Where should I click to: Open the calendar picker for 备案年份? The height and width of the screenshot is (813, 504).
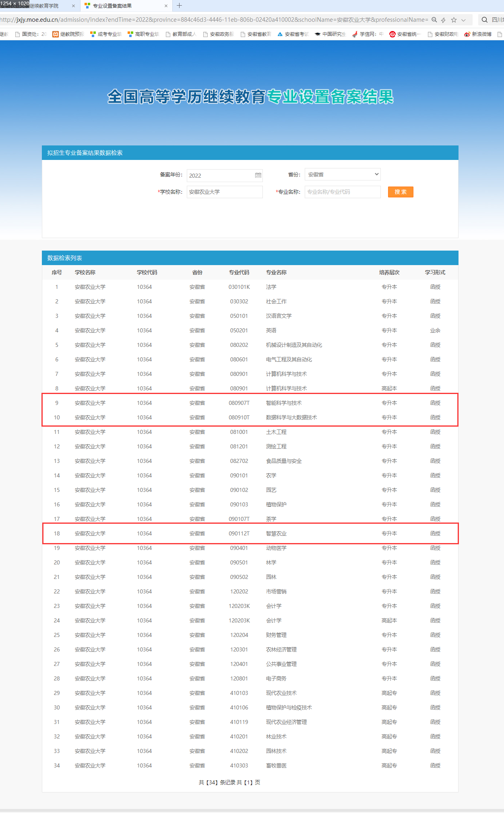258,175
